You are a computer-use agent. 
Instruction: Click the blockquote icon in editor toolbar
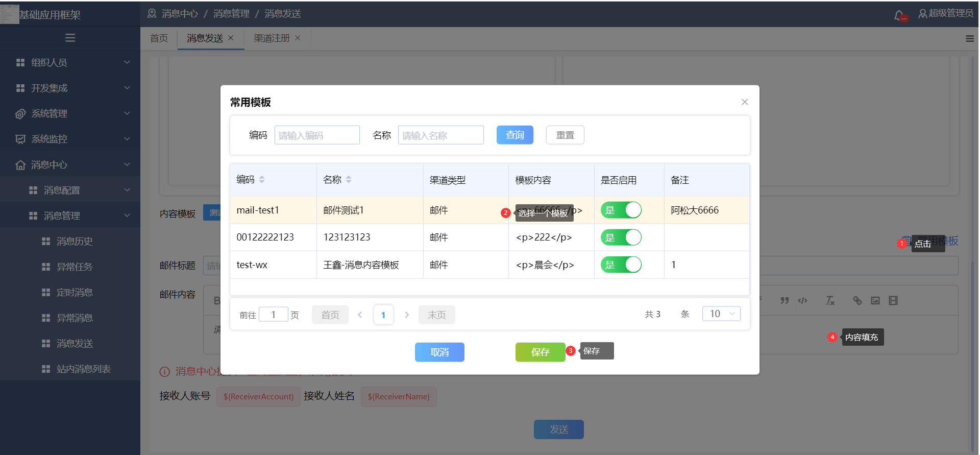(785, 300)
